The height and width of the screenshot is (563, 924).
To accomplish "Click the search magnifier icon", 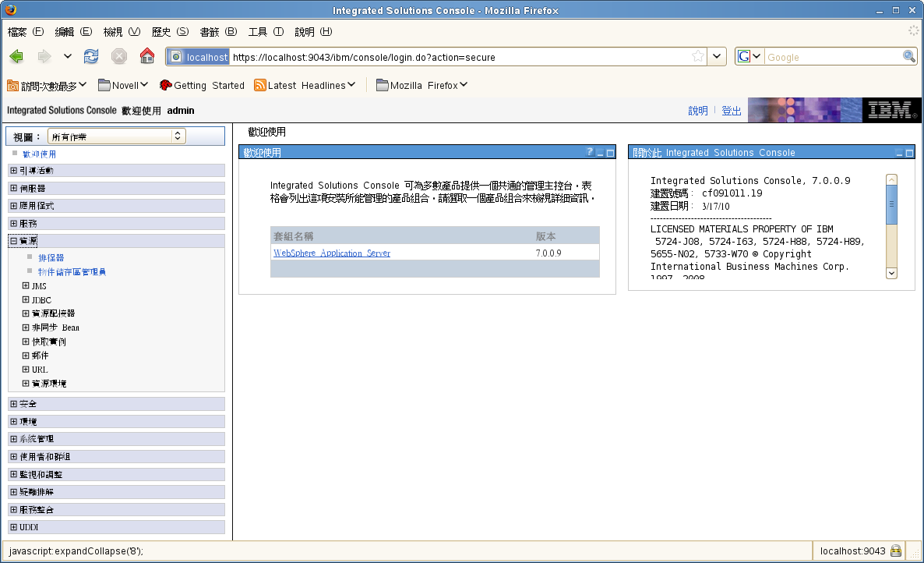I will (909, 57).
